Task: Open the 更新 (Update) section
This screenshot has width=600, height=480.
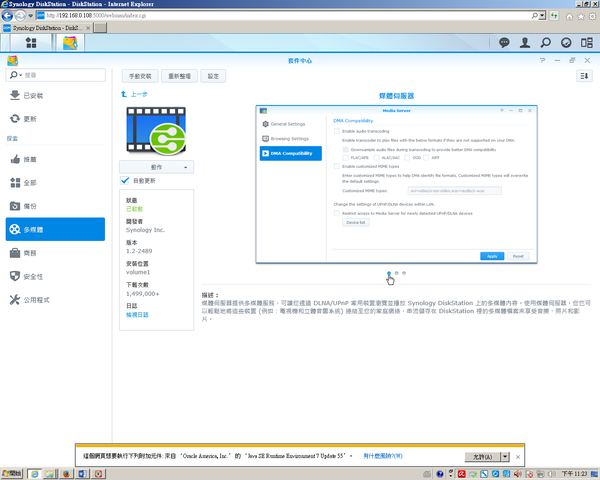Action: pyautogui.click(x=30, y=118)
